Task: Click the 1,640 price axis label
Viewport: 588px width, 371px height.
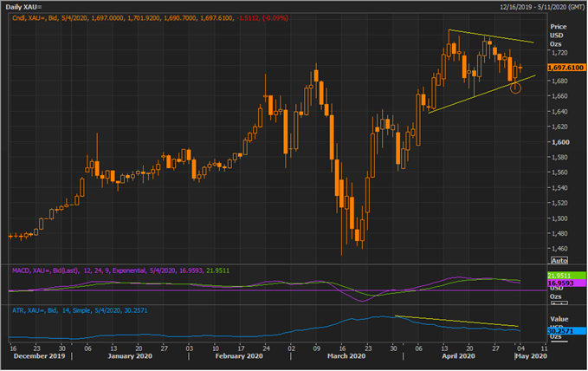Action: [x=559, y=112]
